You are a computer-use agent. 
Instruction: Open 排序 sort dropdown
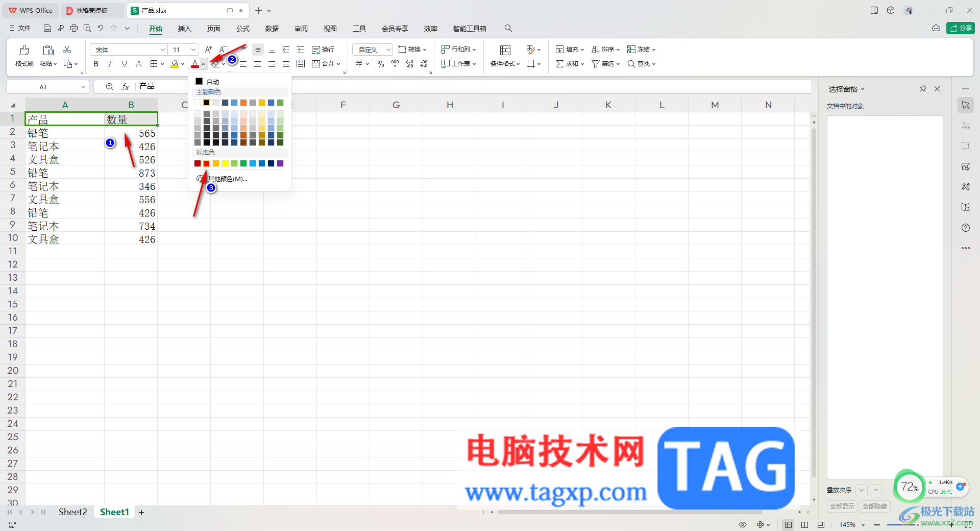click(x=605, y=50)
